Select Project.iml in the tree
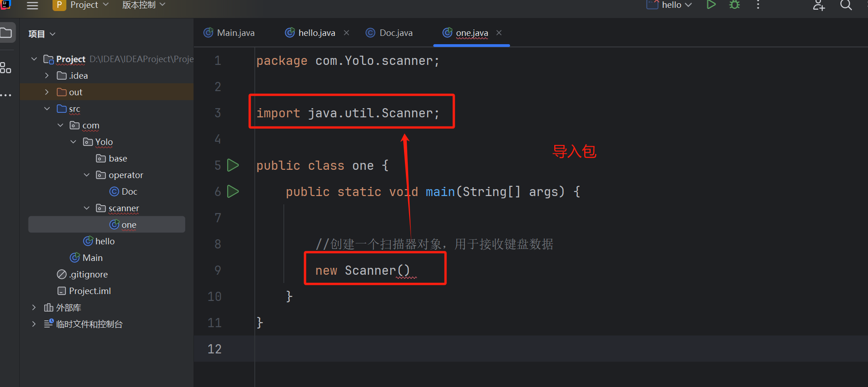 click(90, 291)
